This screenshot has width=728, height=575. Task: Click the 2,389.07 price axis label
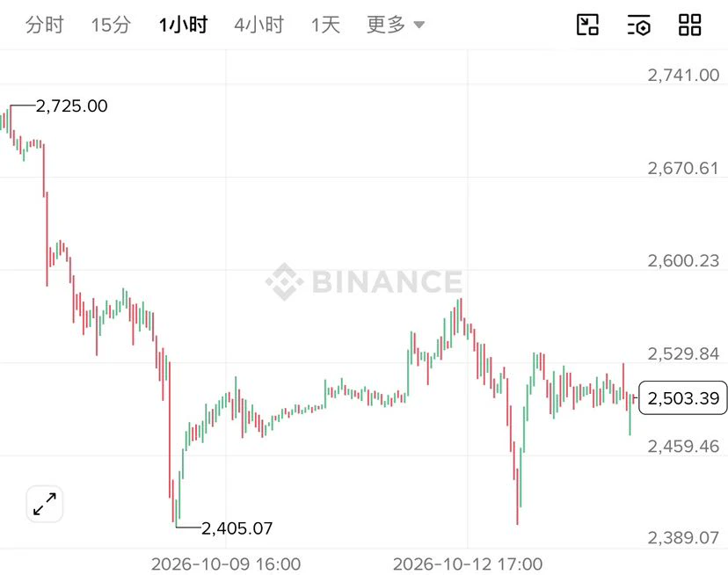[683, 538]
